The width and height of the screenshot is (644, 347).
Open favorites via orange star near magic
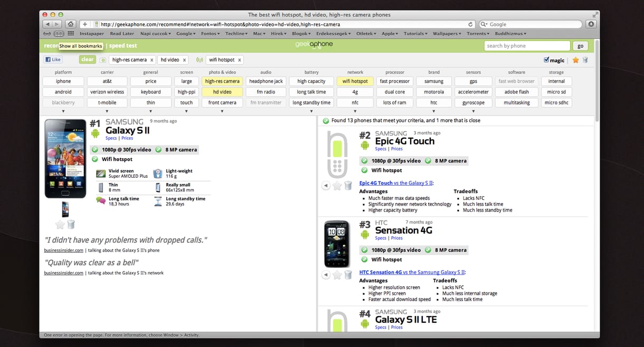coord(575,60)
